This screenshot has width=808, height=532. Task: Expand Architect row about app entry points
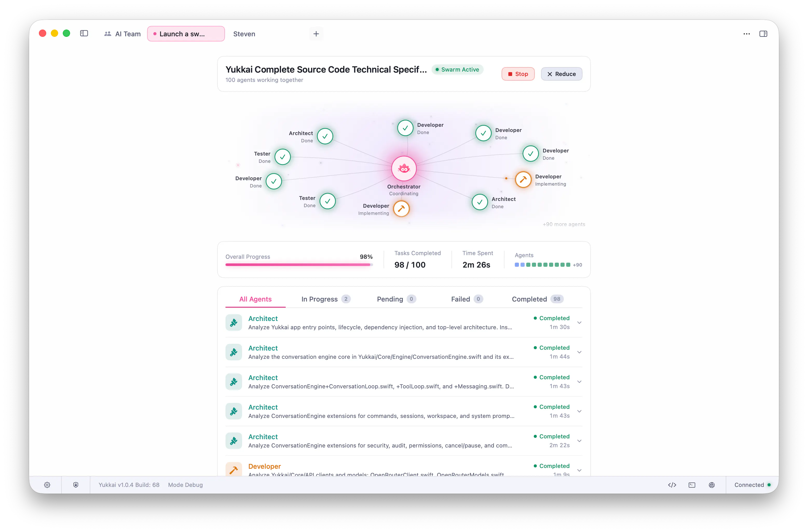tap(579, 323)
